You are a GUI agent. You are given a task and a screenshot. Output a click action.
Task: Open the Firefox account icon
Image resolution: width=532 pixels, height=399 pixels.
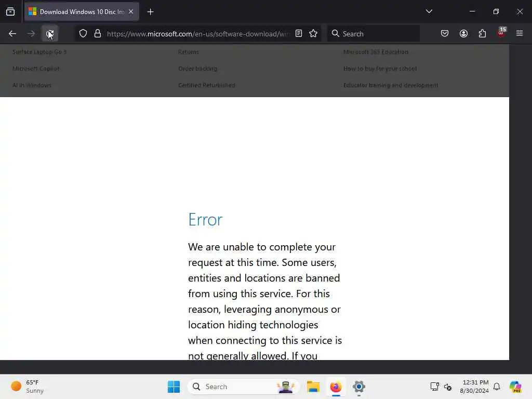click(x=463, y=33)
